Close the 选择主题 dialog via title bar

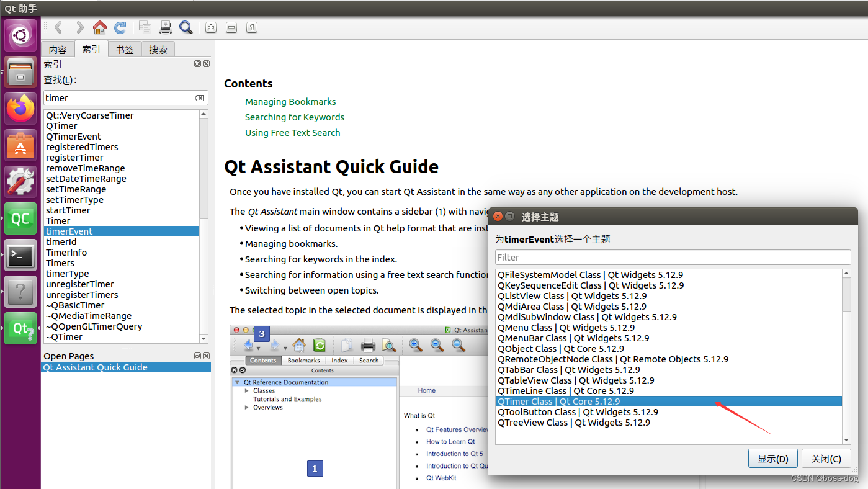coord(498,217)
